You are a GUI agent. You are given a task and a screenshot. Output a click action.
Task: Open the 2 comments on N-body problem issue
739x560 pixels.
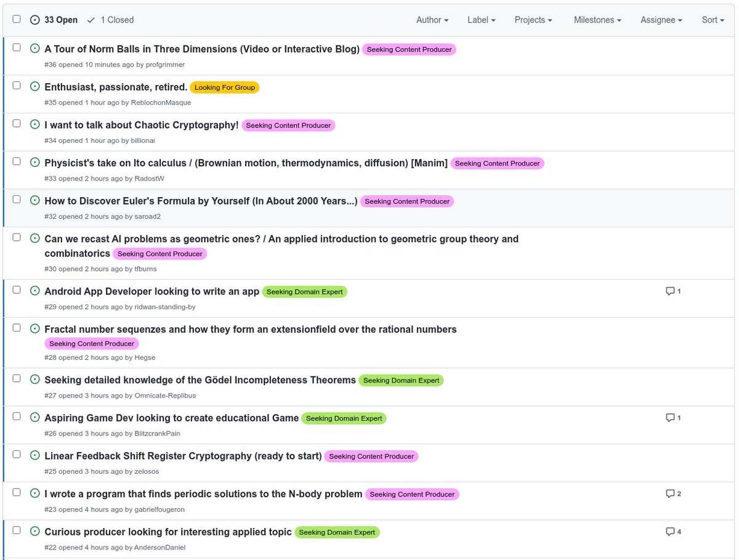673,493
